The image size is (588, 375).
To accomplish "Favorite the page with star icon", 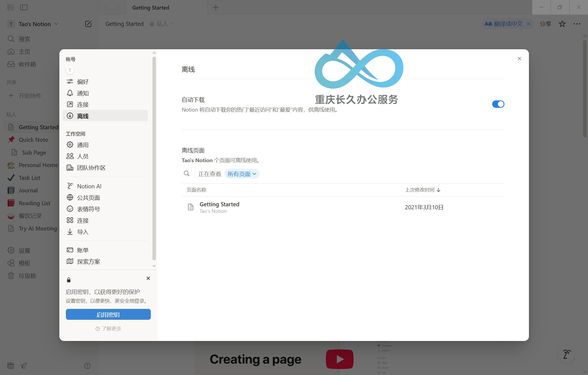I will point(562,24).
